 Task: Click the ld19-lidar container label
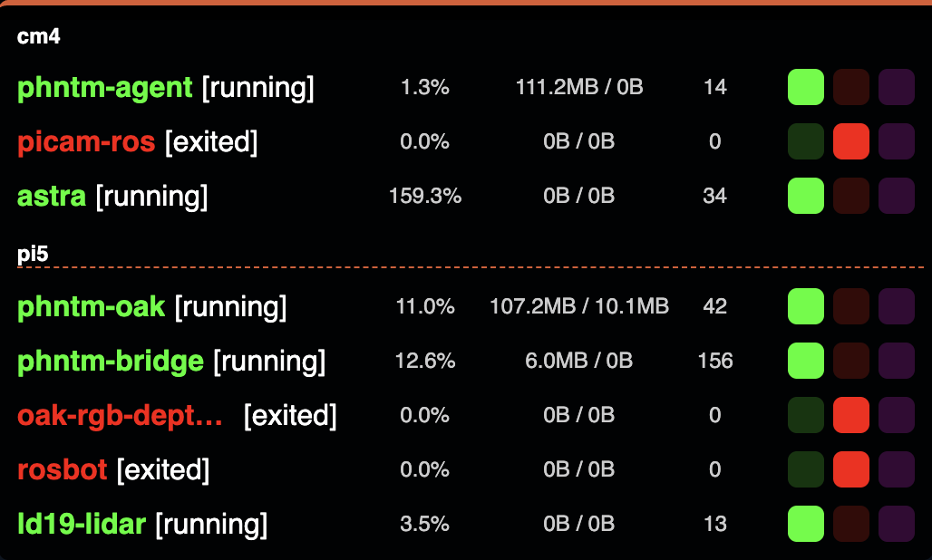(82, 524)
